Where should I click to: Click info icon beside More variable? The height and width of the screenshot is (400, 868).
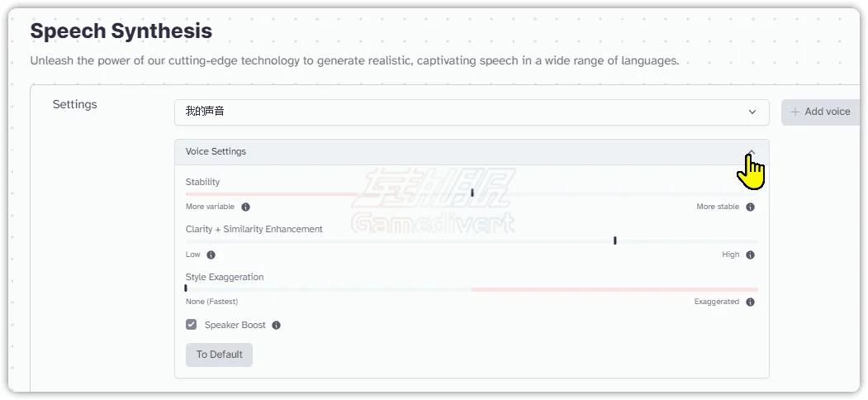245,207
